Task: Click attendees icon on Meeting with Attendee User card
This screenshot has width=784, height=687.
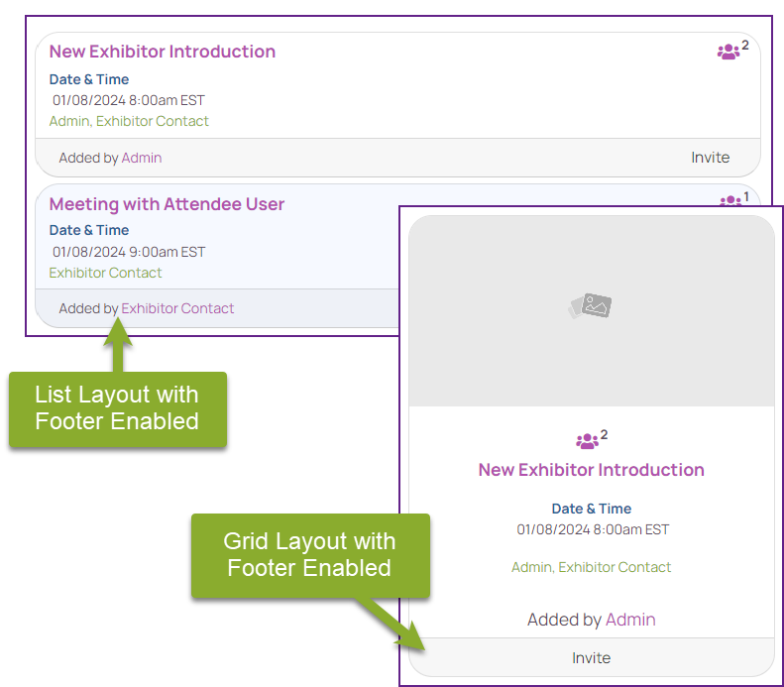Action: pyautogui.click(x=730, y=201)
